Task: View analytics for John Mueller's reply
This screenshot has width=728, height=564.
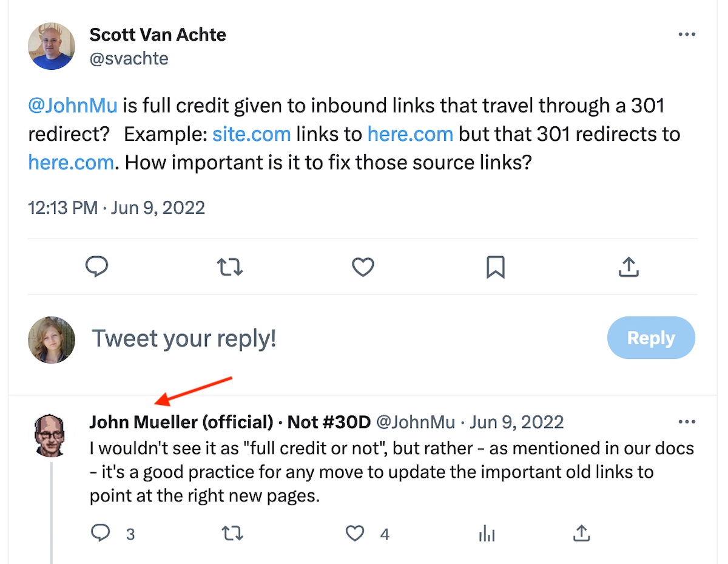Action: 487,534
